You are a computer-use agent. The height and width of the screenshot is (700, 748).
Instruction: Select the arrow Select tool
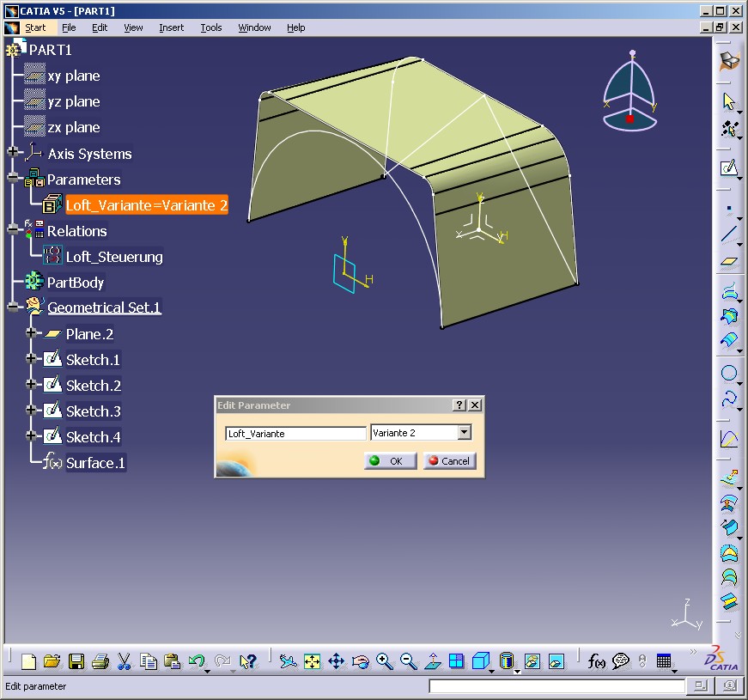pos(729,101)
